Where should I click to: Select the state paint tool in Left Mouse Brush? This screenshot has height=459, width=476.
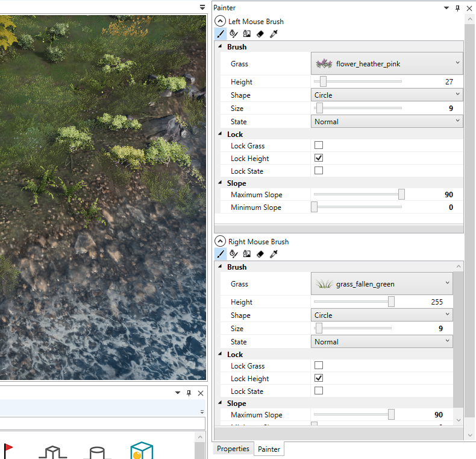(247, 34)
